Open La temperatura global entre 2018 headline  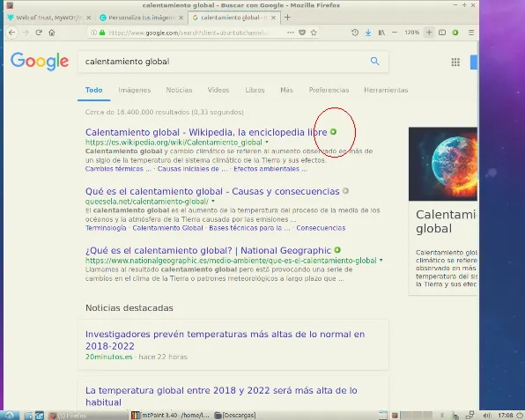[221, 396]
